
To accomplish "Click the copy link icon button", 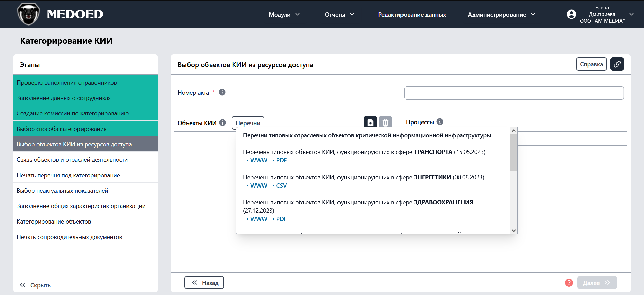I will coord(617,64).
